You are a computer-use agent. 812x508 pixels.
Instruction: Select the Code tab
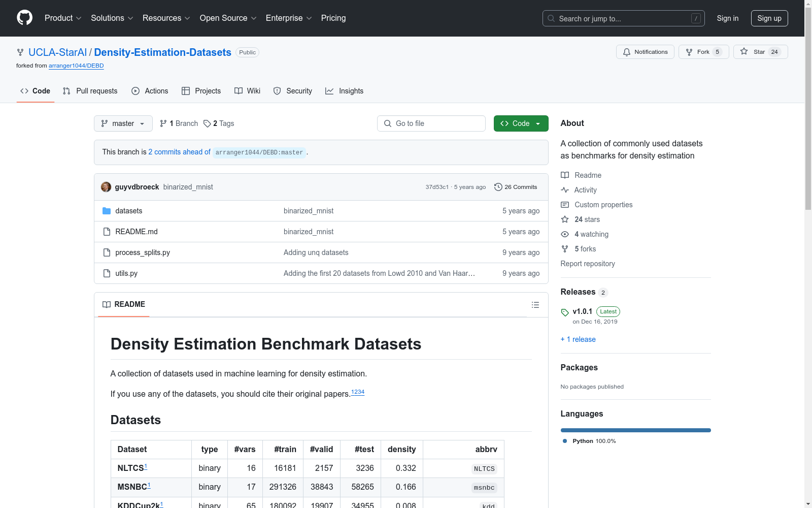point(36,91)
